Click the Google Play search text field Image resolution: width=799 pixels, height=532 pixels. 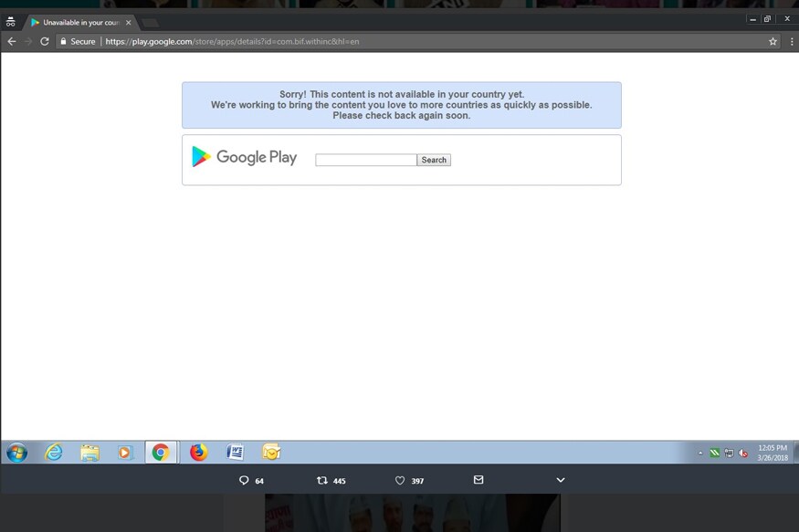coord(366,160)
